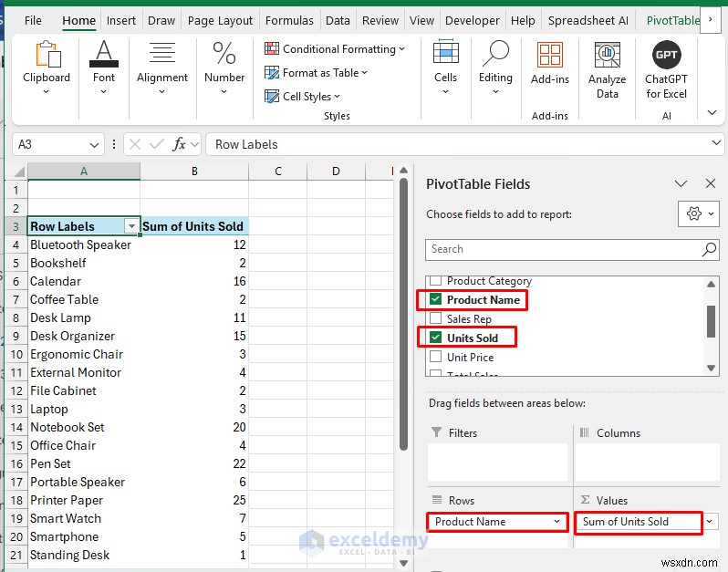Open Cell Styles menu
The width and height of the screenshot is (728, 572).
point(302,97)
